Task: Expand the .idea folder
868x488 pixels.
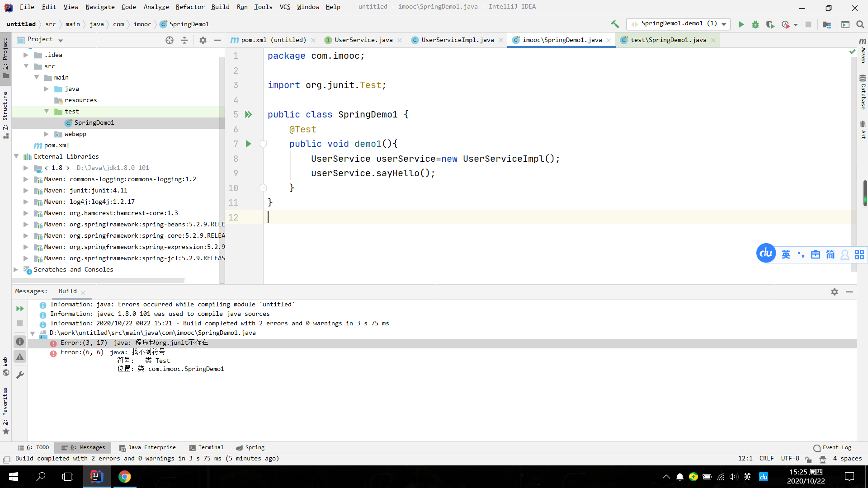Action: tap(26, 55)
